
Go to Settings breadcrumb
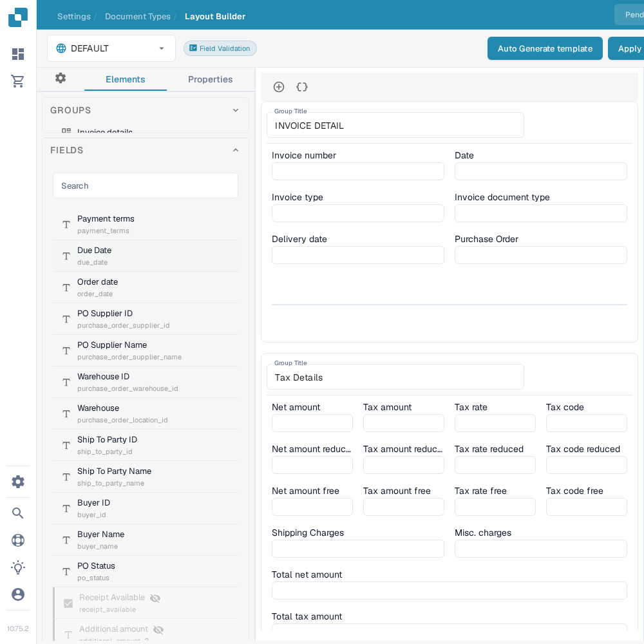(74, 17)
